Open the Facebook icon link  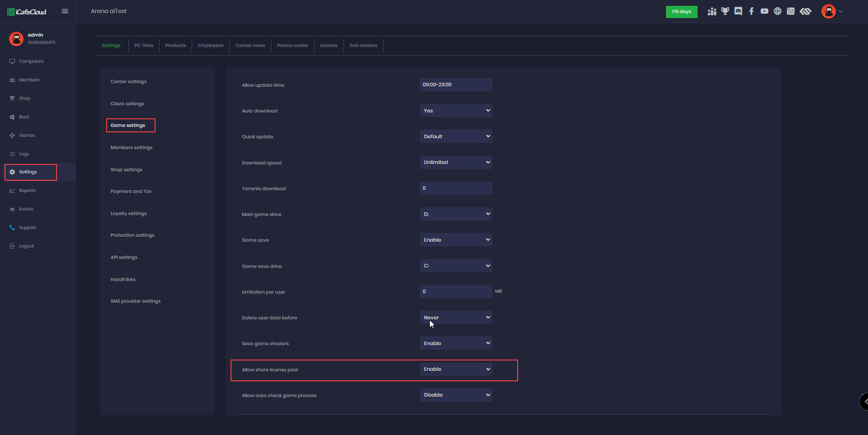tap(751, 11)
